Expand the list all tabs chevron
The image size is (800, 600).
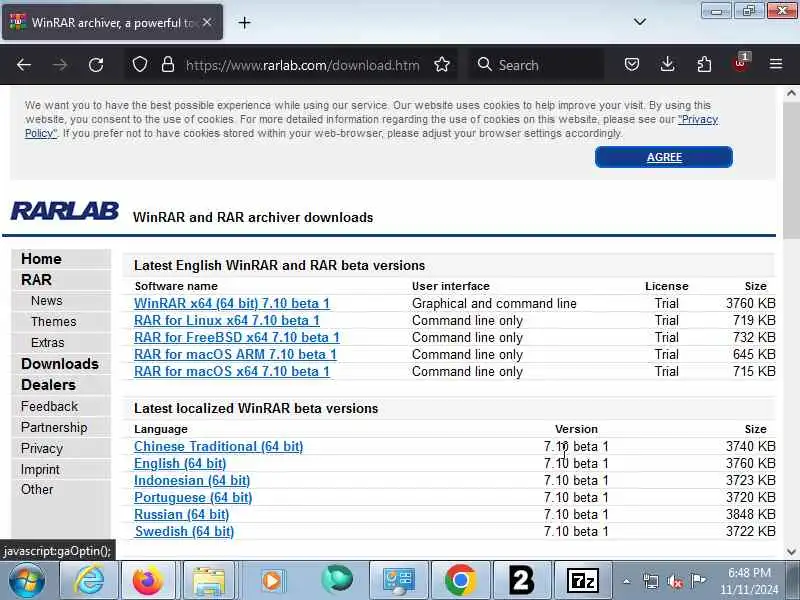pos(639,22)
